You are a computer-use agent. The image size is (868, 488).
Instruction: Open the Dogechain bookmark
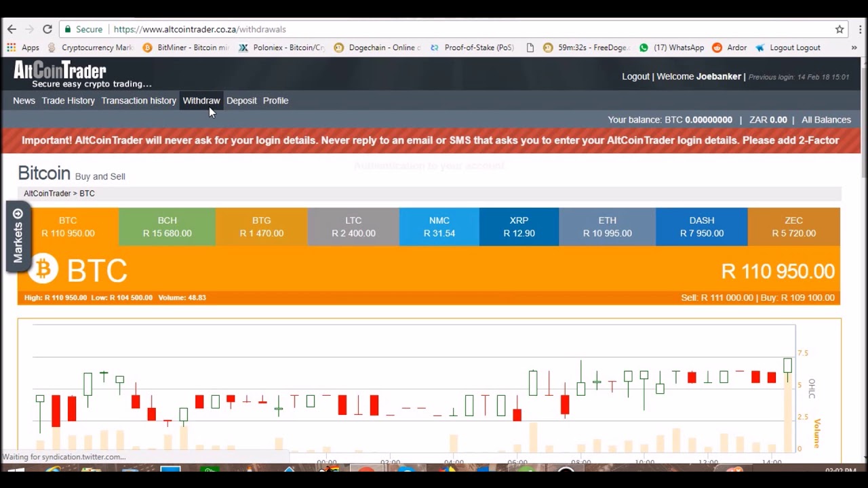point(377,47)
